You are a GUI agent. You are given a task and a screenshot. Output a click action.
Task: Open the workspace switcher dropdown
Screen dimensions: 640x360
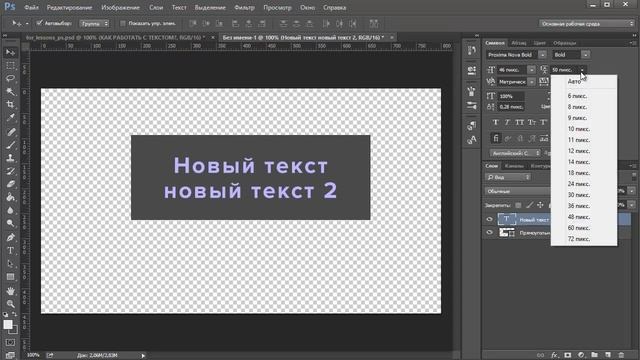587,24
